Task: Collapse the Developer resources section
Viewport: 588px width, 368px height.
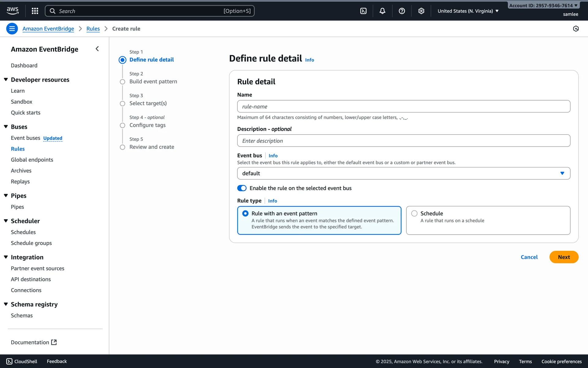Action: pyautogui.click(x=6, y=80)
